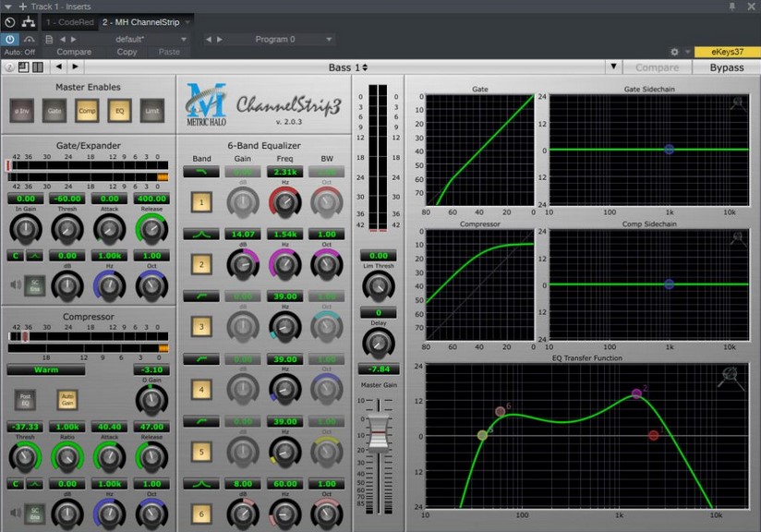
Task: Toggle the Comp master enable
Action: [88, 111]
